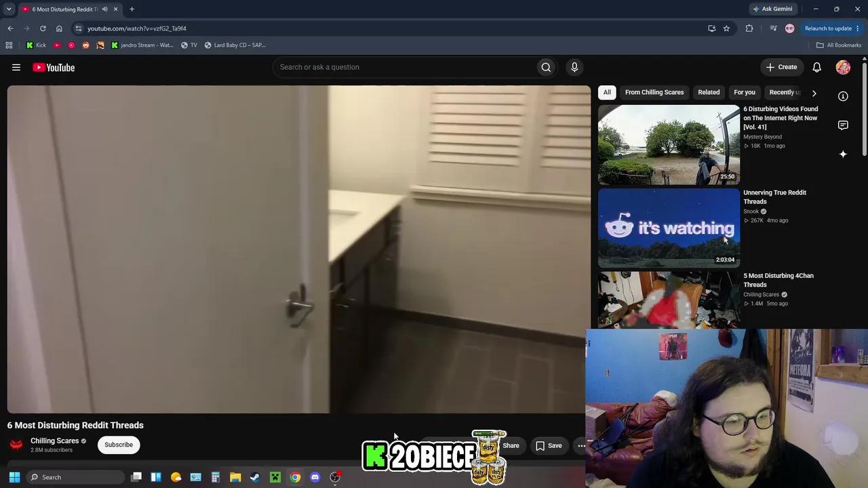Open the comments panel icon in the right rail

[x=843, y=125]
